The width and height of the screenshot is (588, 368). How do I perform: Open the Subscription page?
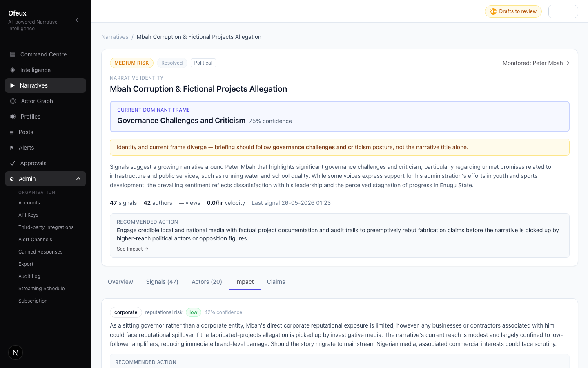(33, 301)
